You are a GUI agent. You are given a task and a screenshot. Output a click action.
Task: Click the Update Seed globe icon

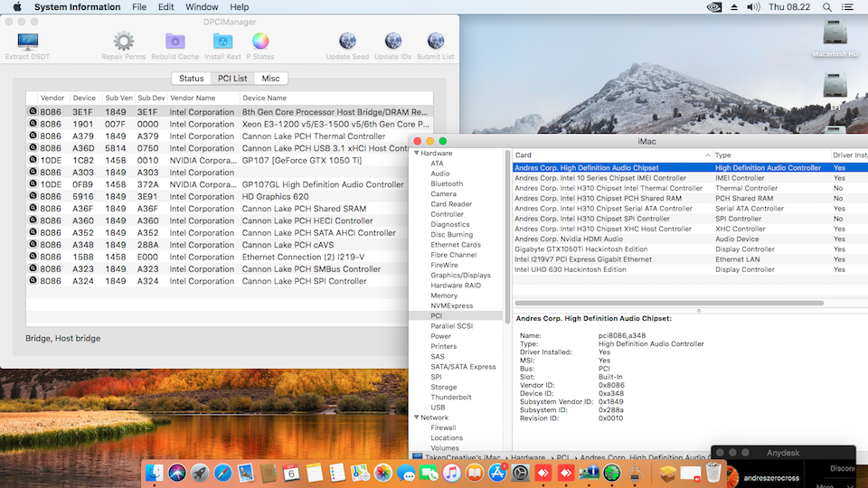347,42
